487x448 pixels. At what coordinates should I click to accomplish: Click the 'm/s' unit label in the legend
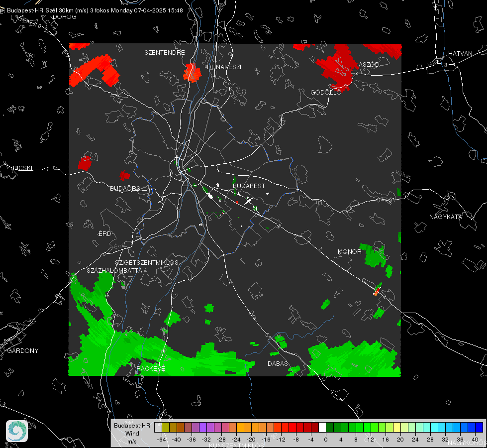tap(132, 442)
